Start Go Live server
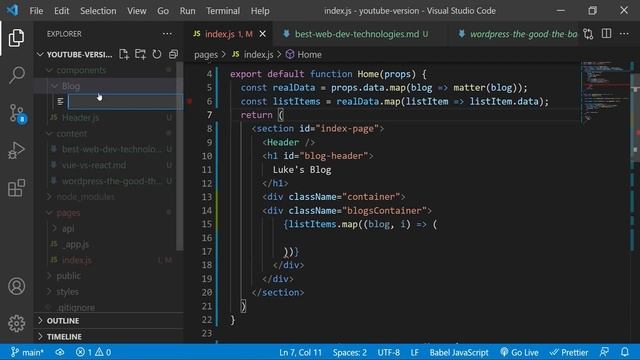This screenshot has width=640, height=360. pyautogui.click(x=519, y=352)
